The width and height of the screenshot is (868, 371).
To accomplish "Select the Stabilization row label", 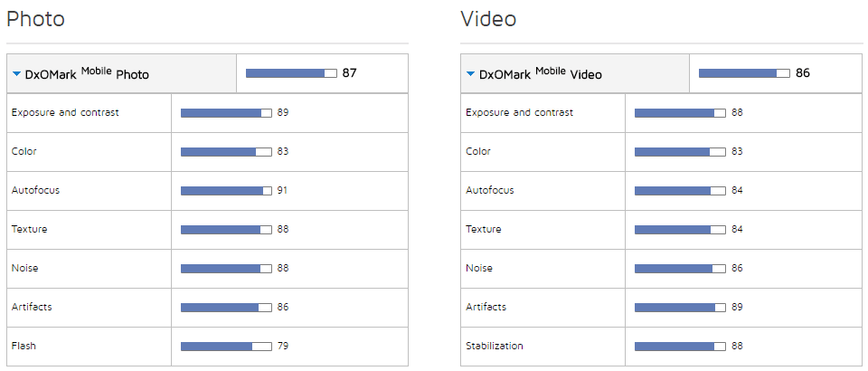I will pyautogui.click(x=495, y=347).
